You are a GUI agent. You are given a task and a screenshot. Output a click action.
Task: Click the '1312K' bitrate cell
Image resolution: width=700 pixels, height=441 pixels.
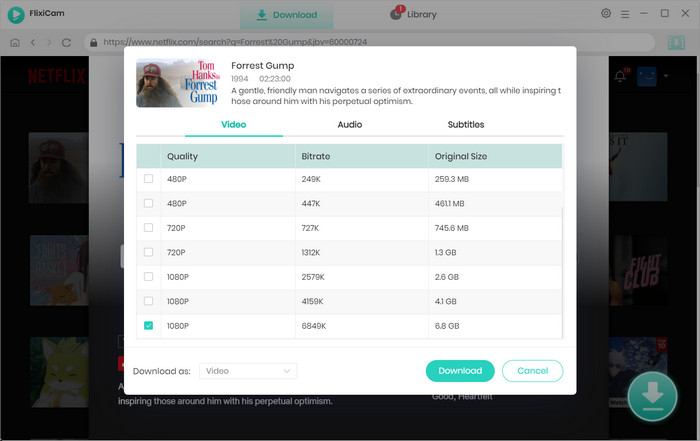[x=311, y=253]
